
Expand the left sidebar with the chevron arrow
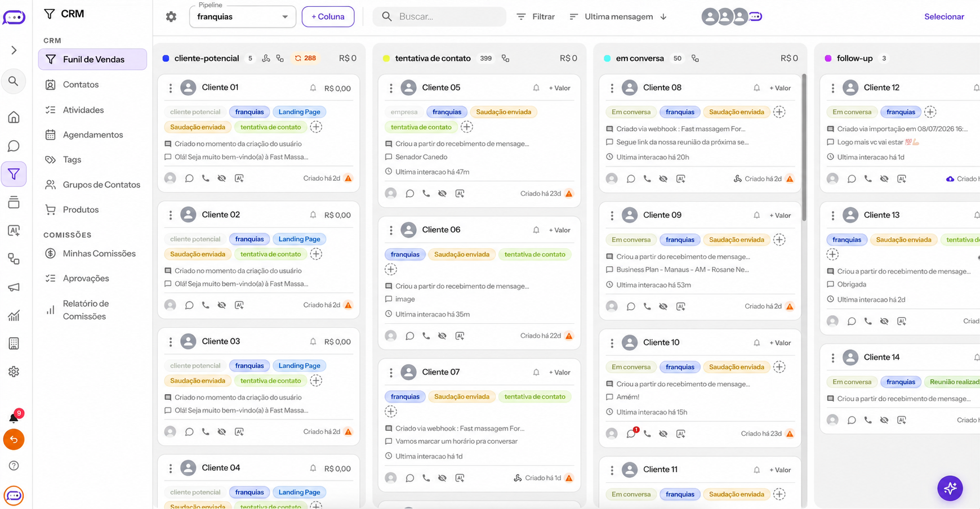[x=14, y=50]
